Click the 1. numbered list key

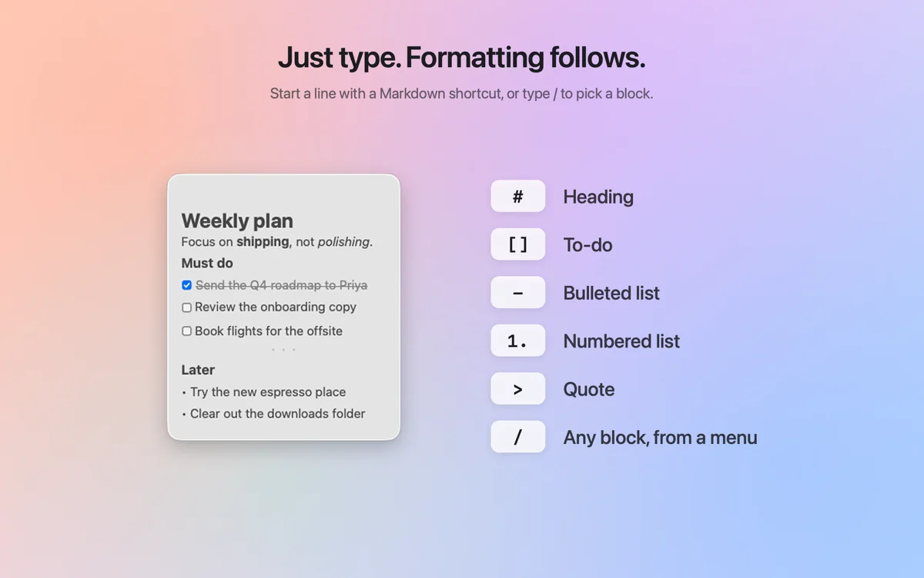[x=518, y=341]
